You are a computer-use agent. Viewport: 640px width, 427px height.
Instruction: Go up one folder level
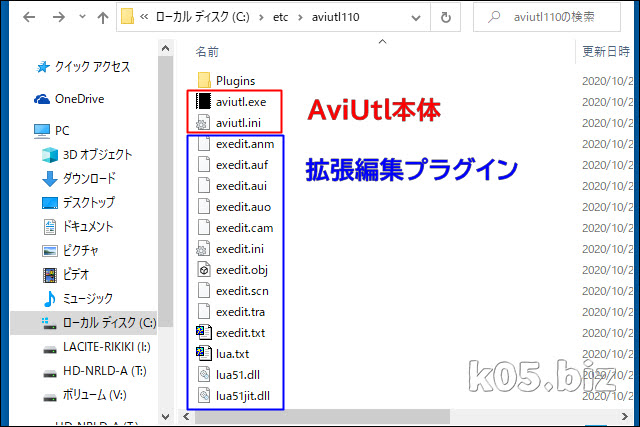[103, 17]
